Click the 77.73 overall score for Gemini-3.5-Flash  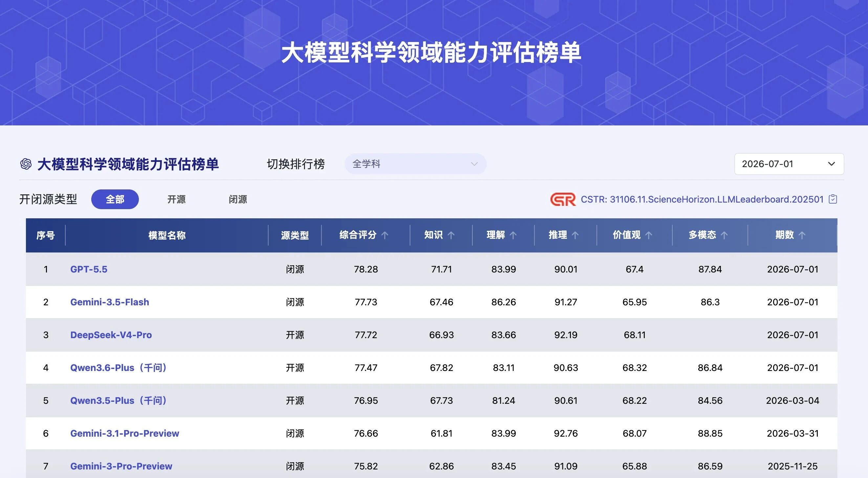[366, 302]
